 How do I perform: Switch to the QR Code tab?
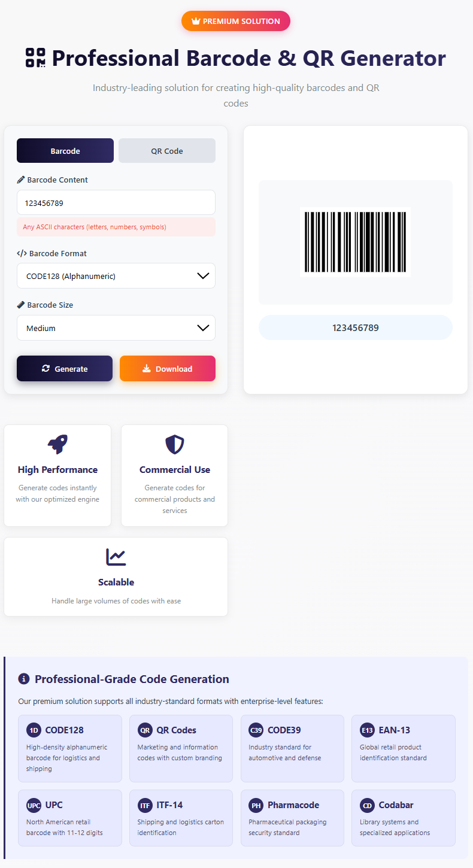pyautogui.click(x=167, y=151)
